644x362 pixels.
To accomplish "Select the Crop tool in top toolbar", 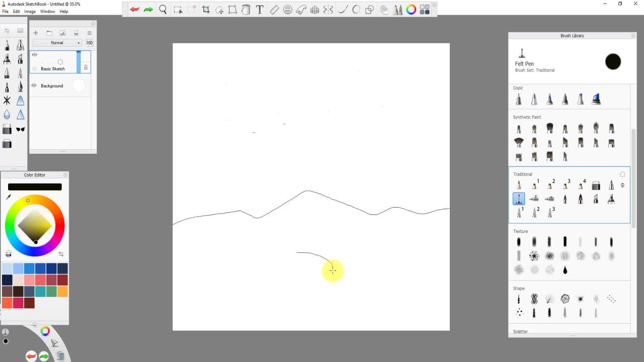I will 206,10.
